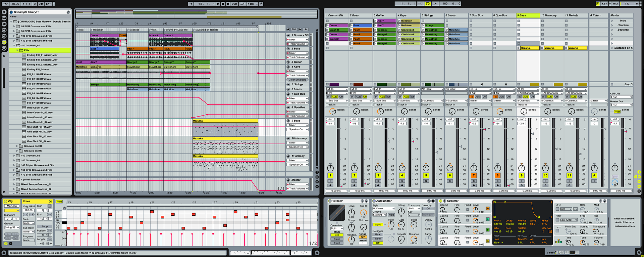644x257 pixels.
Task: Toggle the Draw Mode pencil icon
Action: [261, 4]
